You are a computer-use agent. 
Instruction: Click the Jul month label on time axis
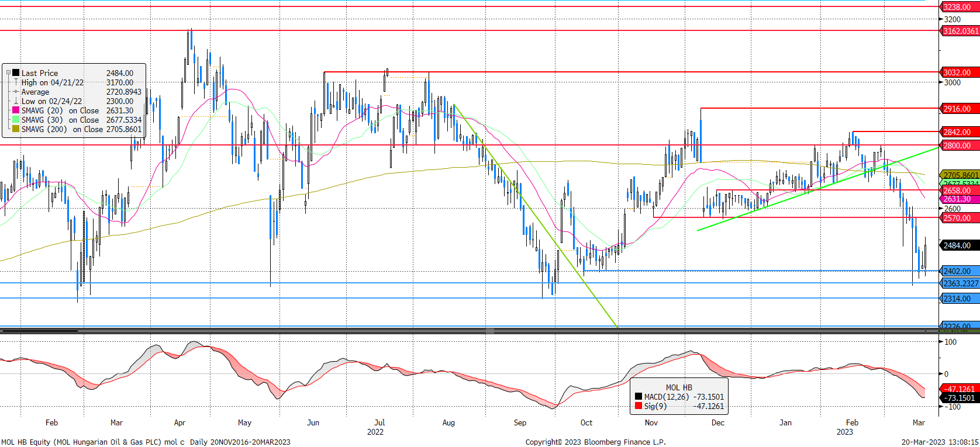point(379,422)
